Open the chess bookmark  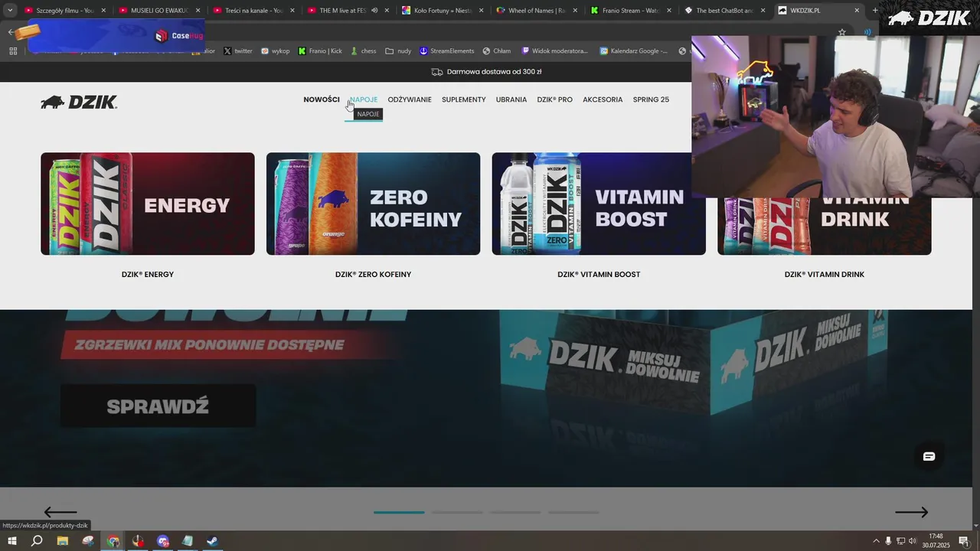(x=363, y=51)
